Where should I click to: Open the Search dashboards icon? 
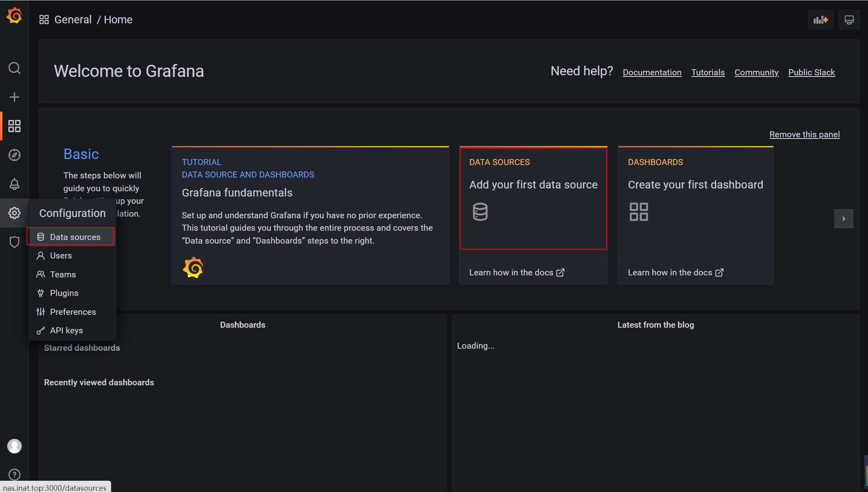[x=14, y=68]
